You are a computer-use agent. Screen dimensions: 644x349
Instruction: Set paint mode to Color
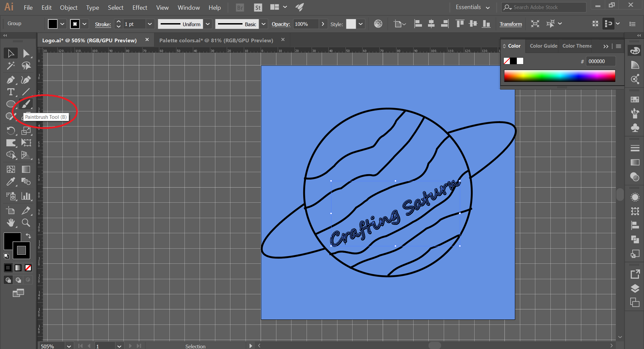8,268
